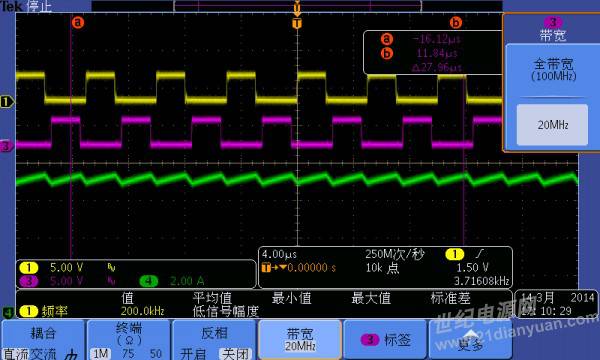600x360 pixels.
Task: Open the 更多 more options button
Action: (471, 340)
